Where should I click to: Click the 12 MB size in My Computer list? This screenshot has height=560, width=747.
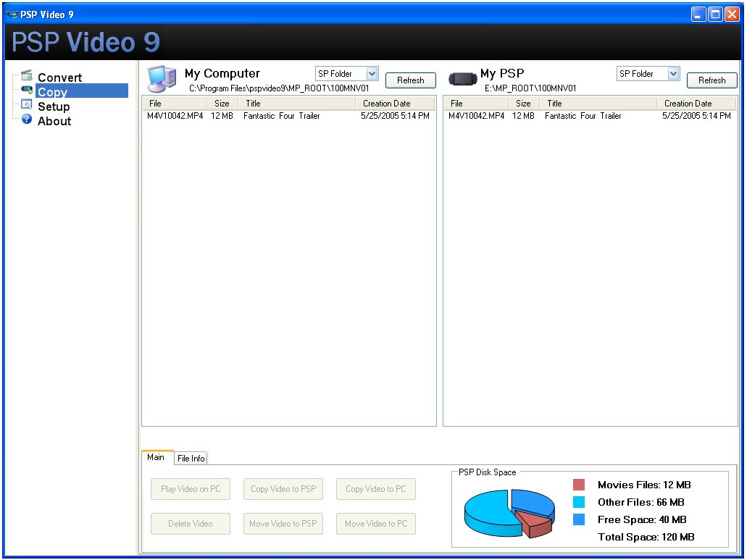click(222, 116)
